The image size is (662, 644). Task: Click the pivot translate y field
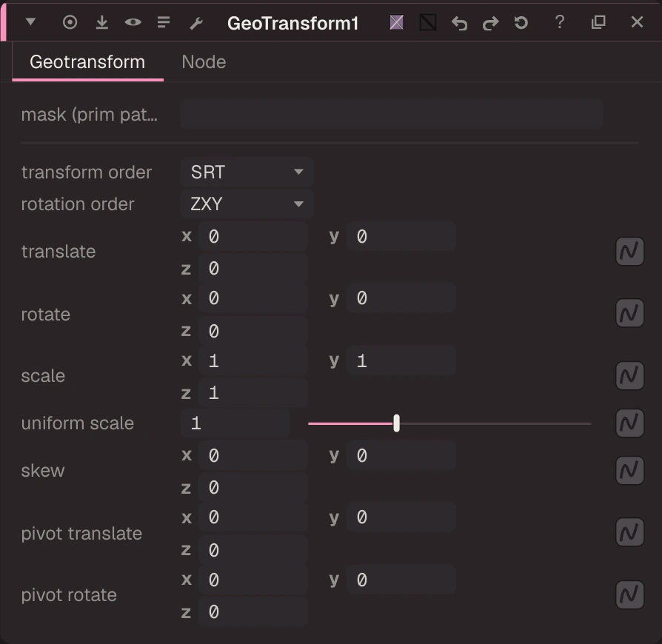coord(401,517)
